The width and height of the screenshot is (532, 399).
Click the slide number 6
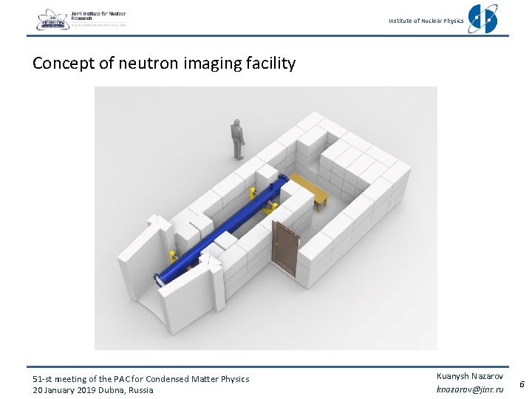(x=522, y=384)
